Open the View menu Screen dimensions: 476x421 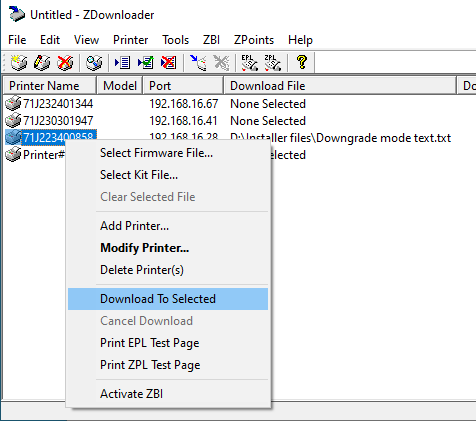[x=86, y=40]
